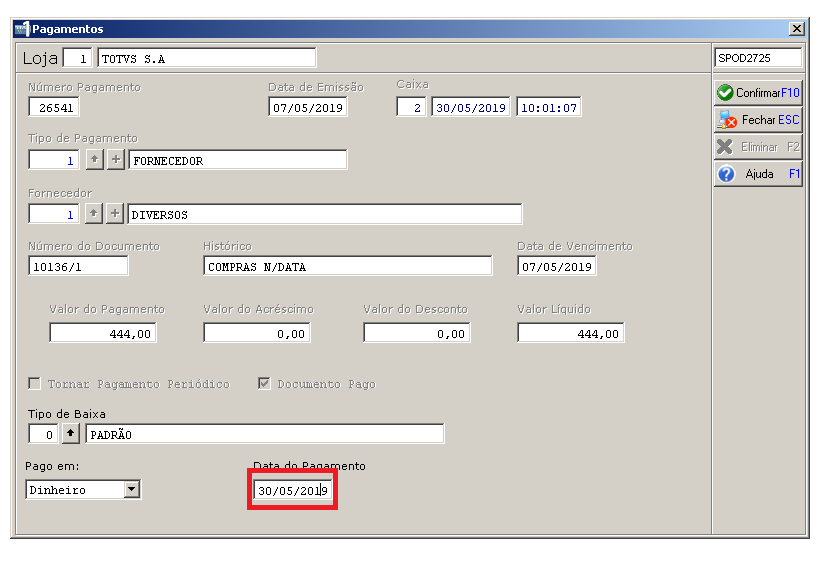The height and width of the screenshot is (561, 834).
Task: Click the Pago em: label
Action: tap(52, 466)
